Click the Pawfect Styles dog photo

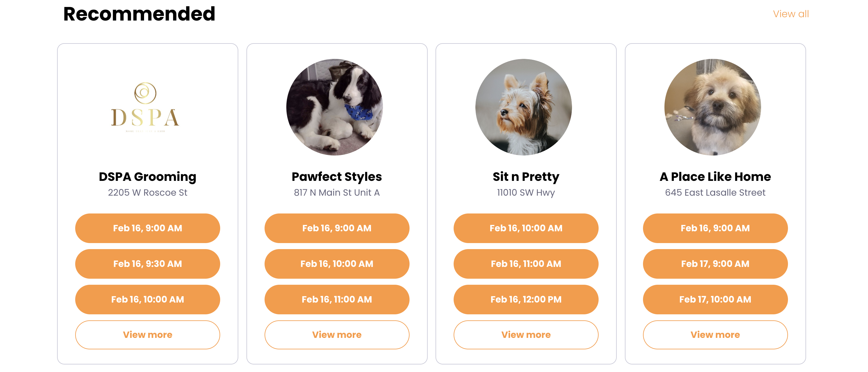(334, 107)
